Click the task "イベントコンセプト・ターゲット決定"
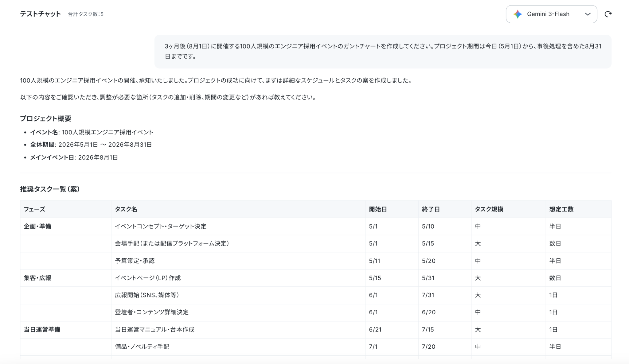629x364 pixels. coord(161,227)
